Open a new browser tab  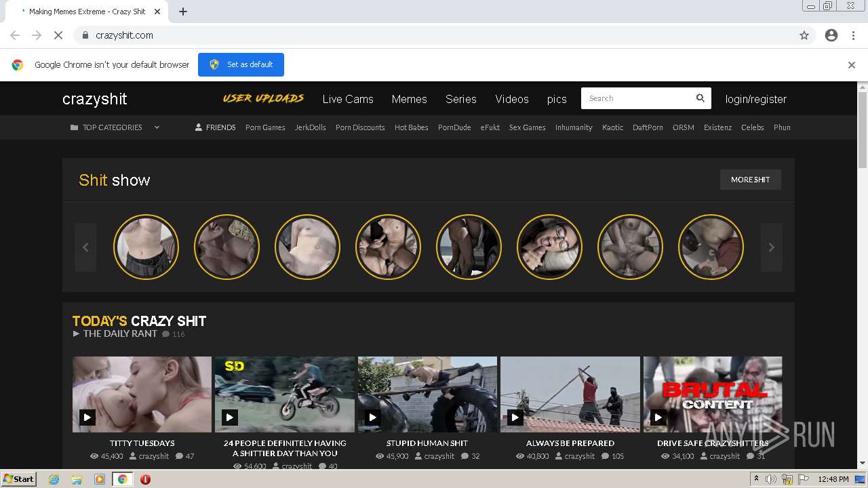click(183, 12)
